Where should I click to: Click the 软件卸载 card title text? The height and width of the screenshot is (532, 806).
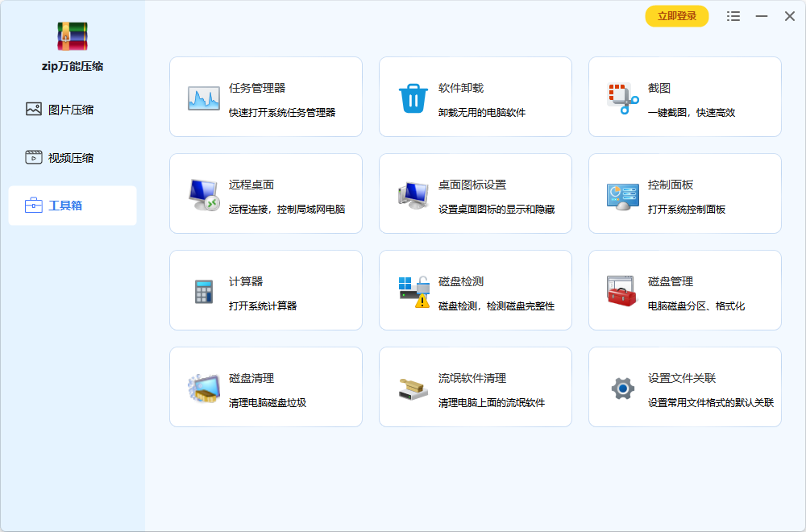pyautogui.click(x=460, y=88)
